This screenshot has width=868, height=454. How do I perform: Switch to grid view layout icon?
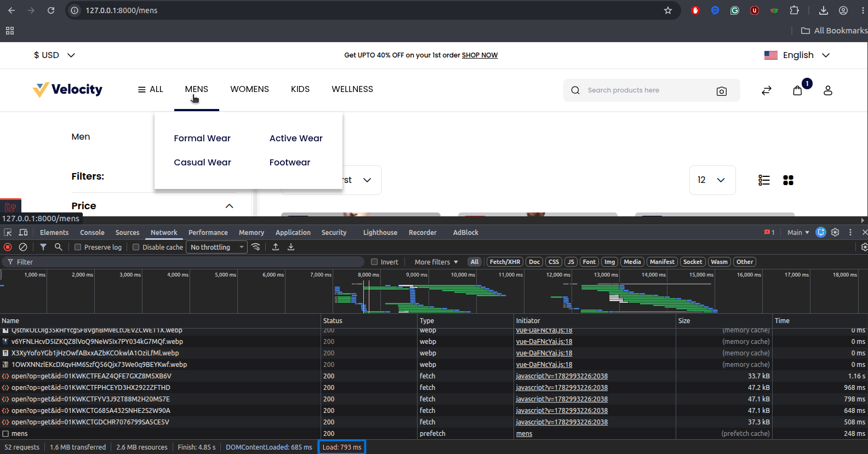(788, 180)
